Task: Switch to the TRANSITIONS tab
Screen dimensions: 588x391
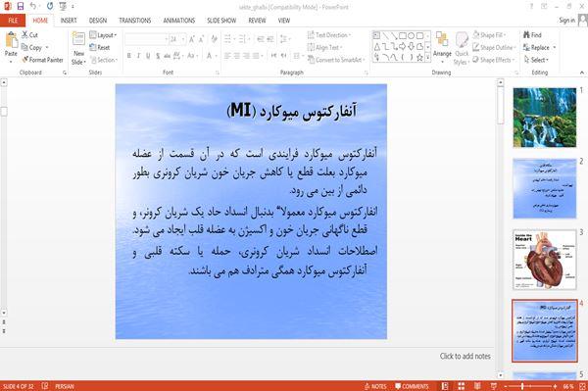Action: pos(135,21)
